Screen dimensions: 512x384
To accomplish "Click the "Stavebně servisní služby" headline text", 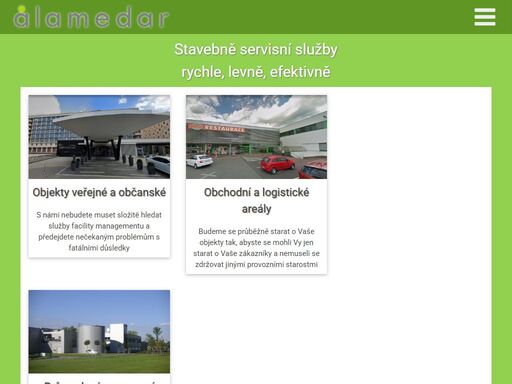I will (256, 49).
